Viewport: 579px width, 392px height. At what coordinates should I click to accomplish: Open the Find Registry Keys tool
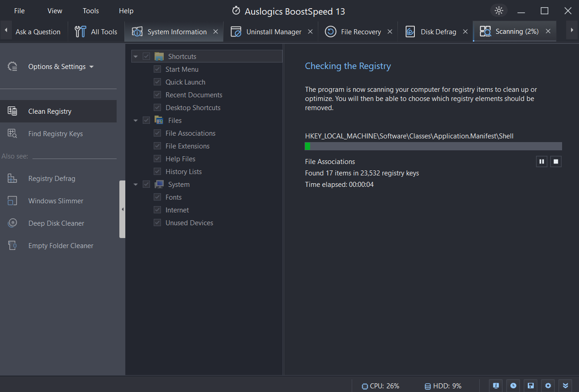coord(55,133)
